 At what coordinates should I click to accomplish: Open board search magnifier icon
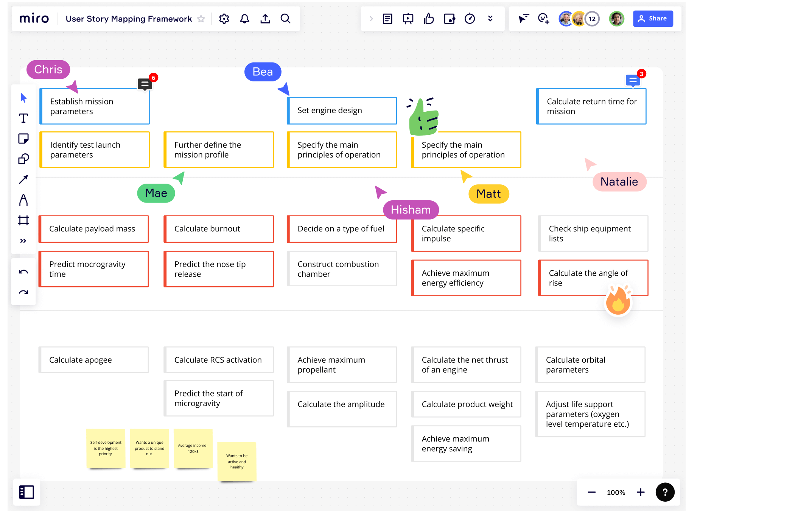tap(286, 19)
